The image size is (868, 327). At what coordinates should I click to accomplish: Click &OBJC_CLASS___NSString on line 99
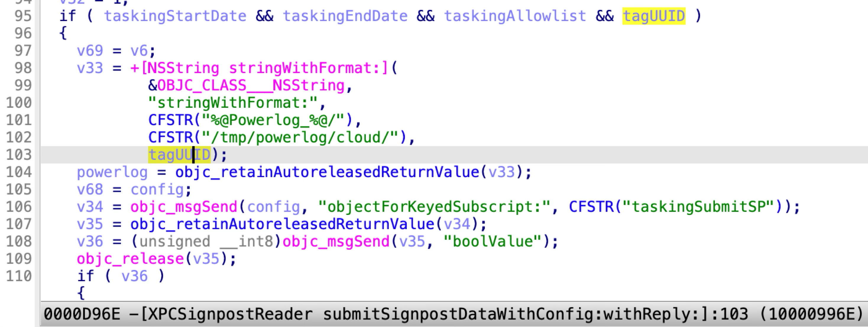(x=247, y=86)
